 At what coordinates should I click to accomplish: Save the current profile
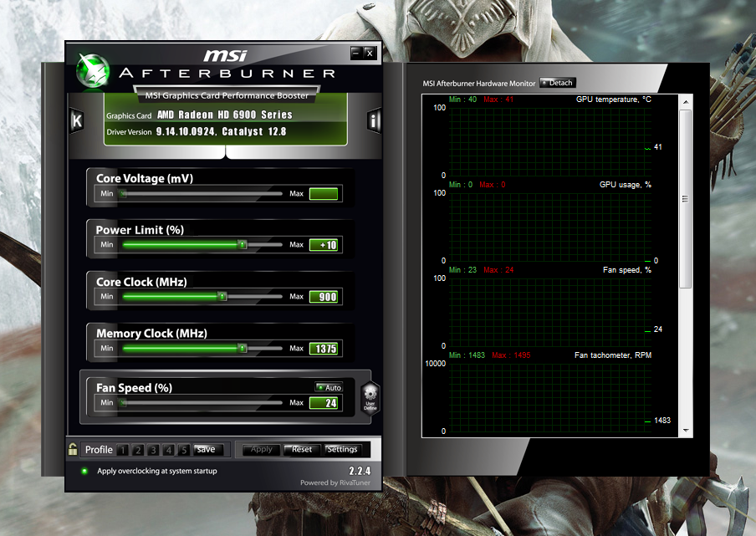tap(207, 449)
